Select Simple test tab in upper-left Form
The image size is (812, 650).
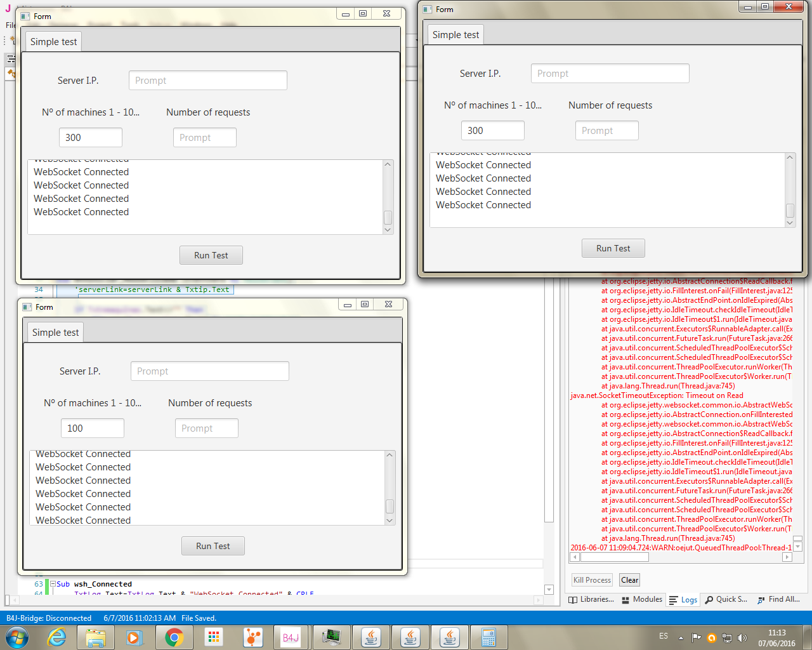(54, 42)
